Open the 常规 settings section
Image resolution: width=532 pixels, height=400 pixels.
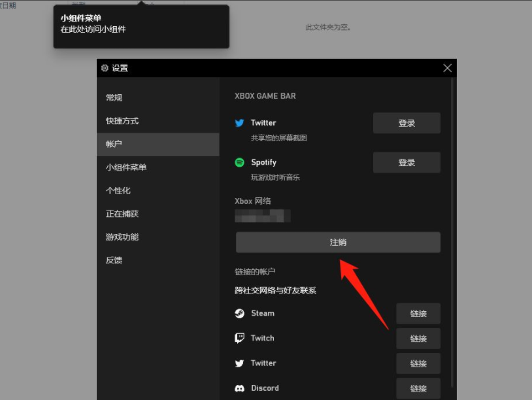(x=158, y=97)
